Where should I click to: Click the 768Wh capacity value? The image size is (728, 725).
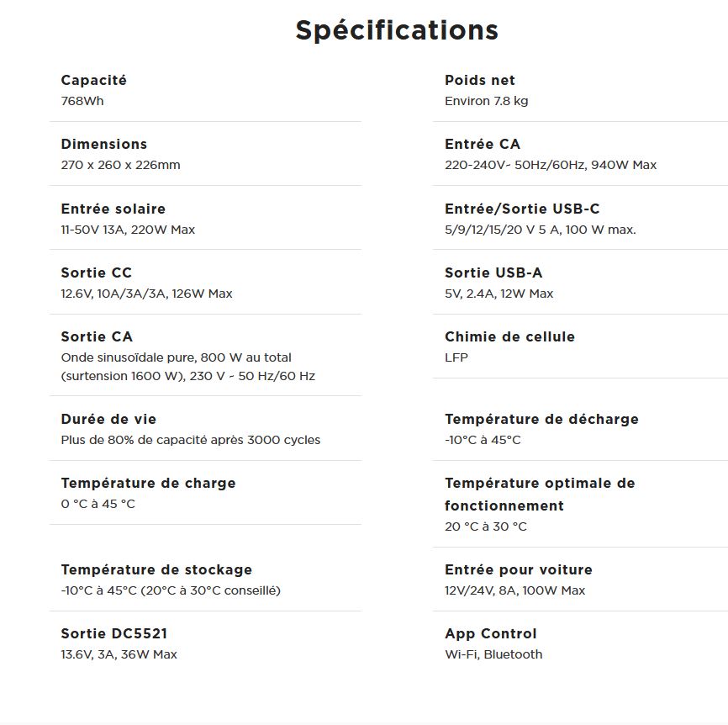click(82, 101)
